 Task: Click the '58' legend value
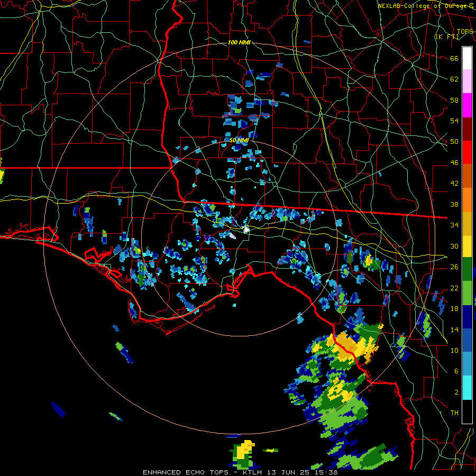click(454, 100)
